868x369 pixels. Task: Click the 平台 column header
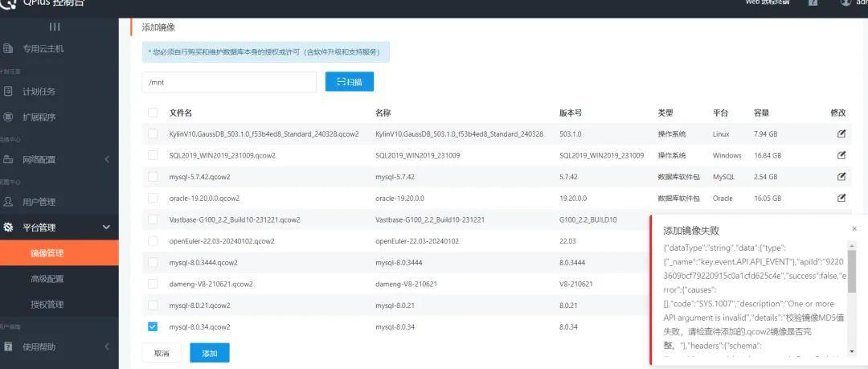pyautogui.click(x=721, y=113)
